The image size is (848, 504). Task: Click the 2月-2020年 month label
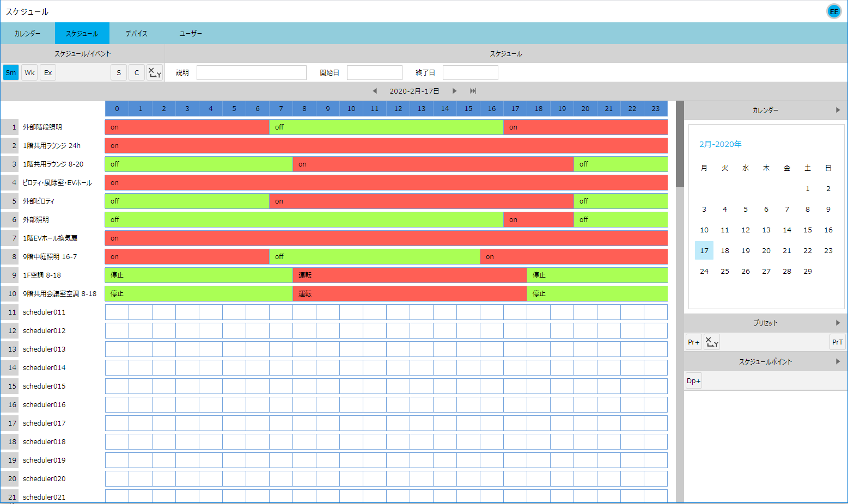721,144
